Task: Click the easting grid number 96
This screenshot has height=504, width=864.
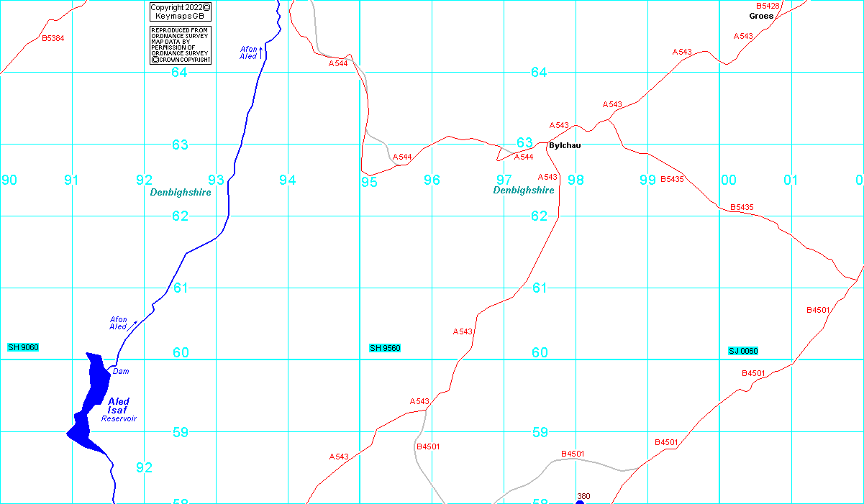Action: (432, 180)
